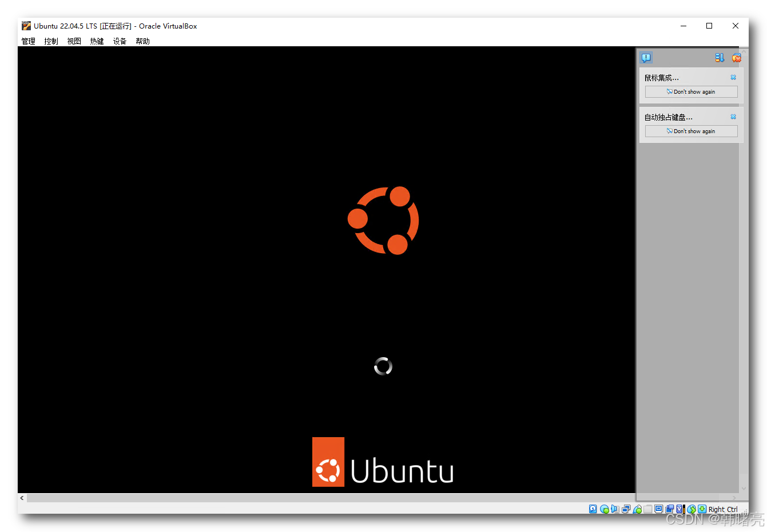Click the horizontal scrollbar left arrow
Image resolution: width=767 pixels, height=532 pixels.
click(22, 498)
